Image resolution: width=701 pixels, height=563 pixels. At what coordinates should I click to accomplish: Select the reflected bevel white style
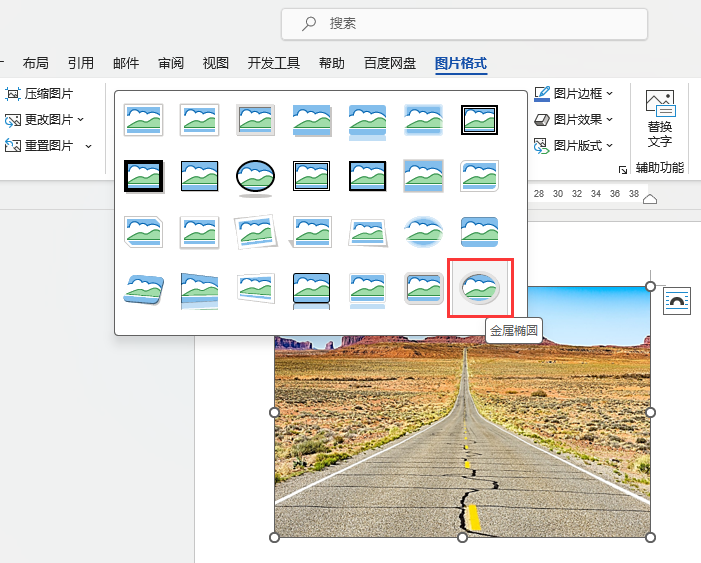tap(367, 291)
